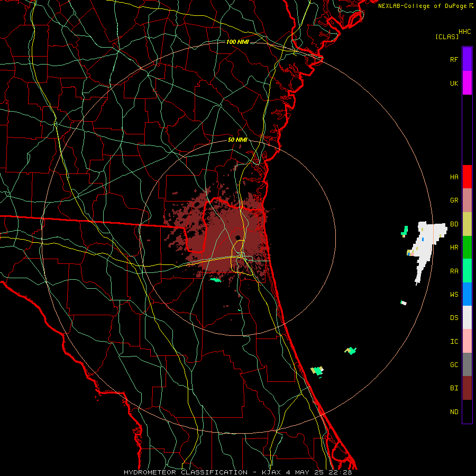This screenshot has width=476, height=476.
Task: Click the WS blue legend swatch
Action: (467, 294)
